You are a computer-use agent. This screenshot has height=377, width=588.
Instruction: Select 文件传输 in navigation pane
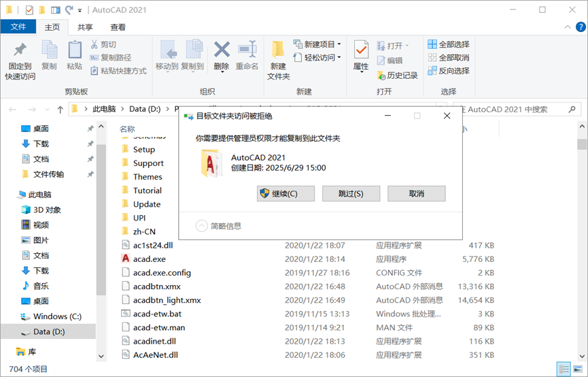[48, 174]
